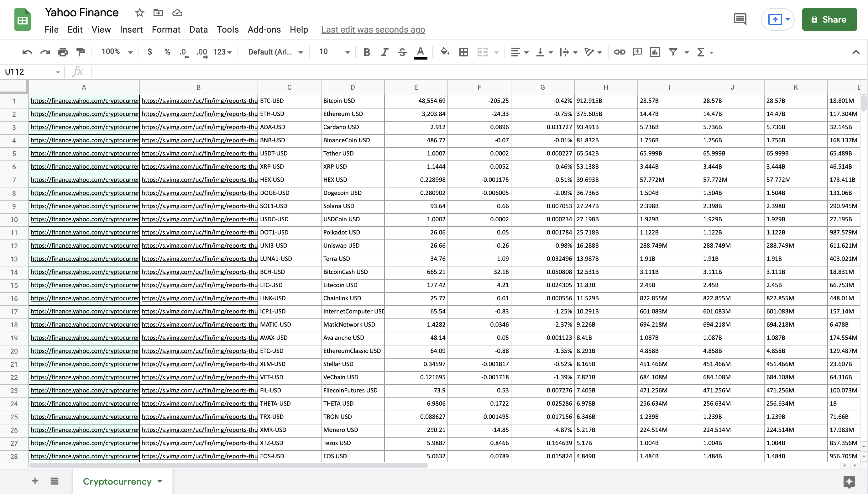Toggle italic formatting
The image size is (868, 494).
tap(384, 52)
